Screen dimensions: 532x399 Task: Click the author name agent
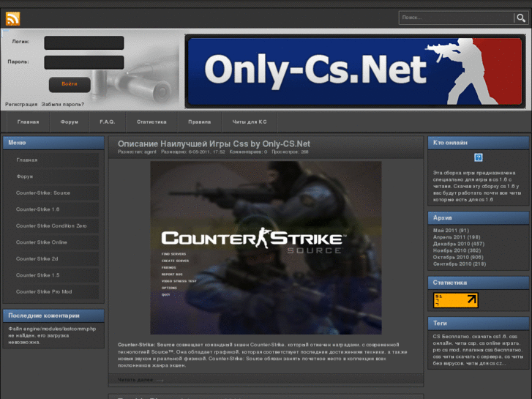[150, 152]
